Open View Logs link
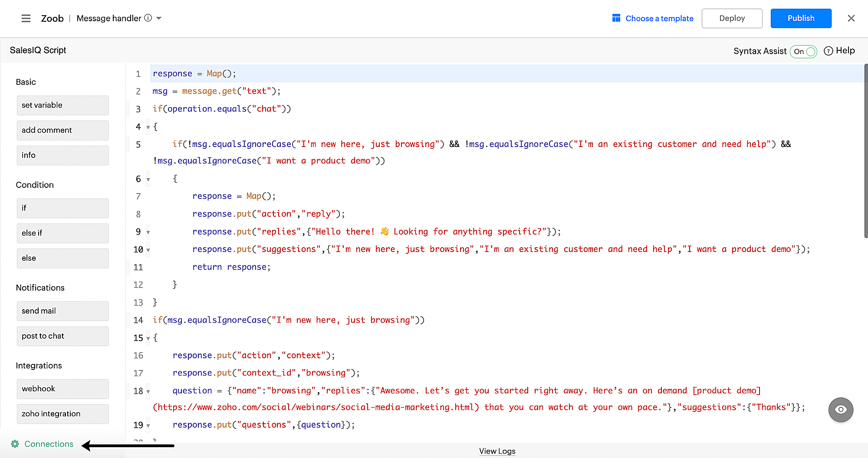868x458 pixels. tap(497, 451)
